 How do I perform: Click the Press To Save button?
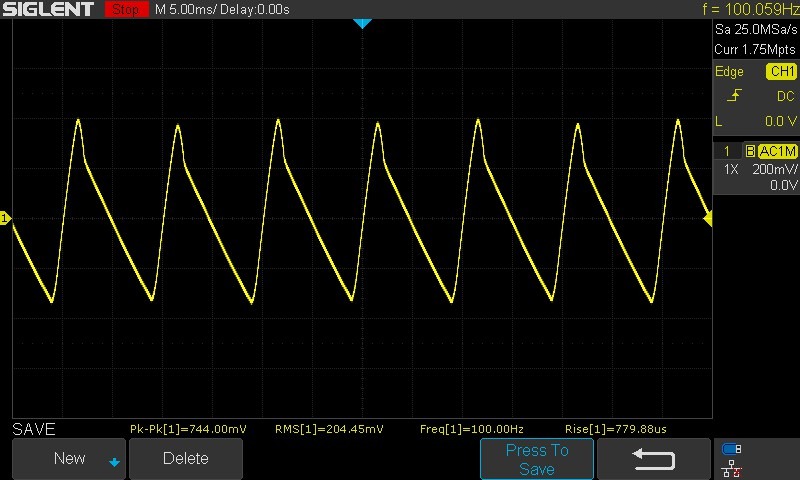(537, 459)
